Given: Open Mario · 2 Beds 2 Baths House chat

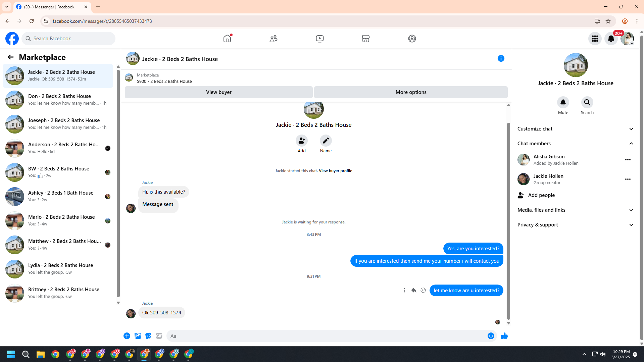Looking at the screenshot, I should click(58, 221).
